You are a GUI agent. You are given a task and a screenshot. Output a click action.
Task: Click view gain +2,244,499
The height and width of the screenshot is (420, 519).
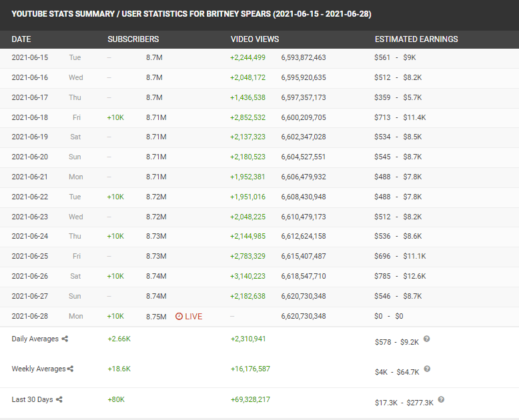(x=248, y=57)
